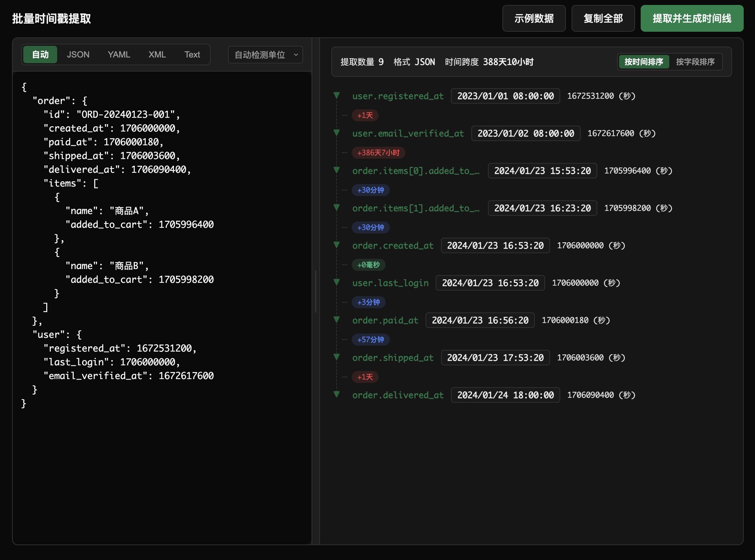Click the triangle marker beside order.created_at
The height and width of the screenshot is (560, 755).
(x=337, y=245)
